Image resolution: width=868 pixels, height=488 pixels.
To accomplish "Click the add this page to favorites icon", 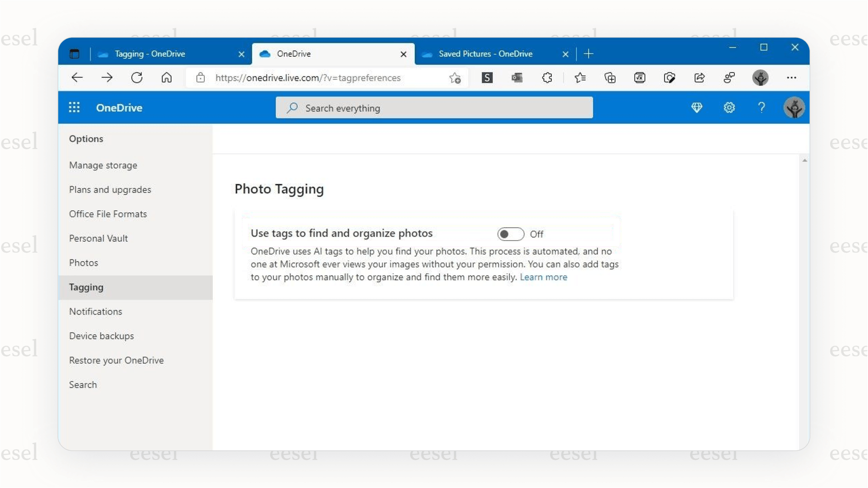I will point(454,77).
